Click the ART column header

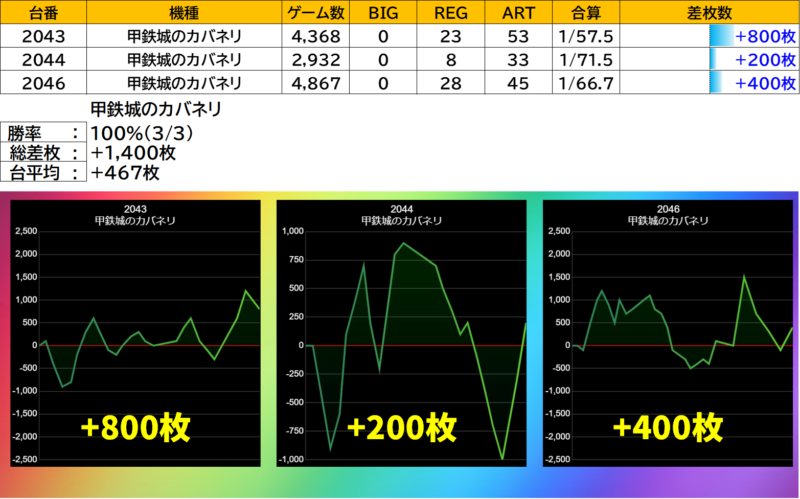[518, 12]
